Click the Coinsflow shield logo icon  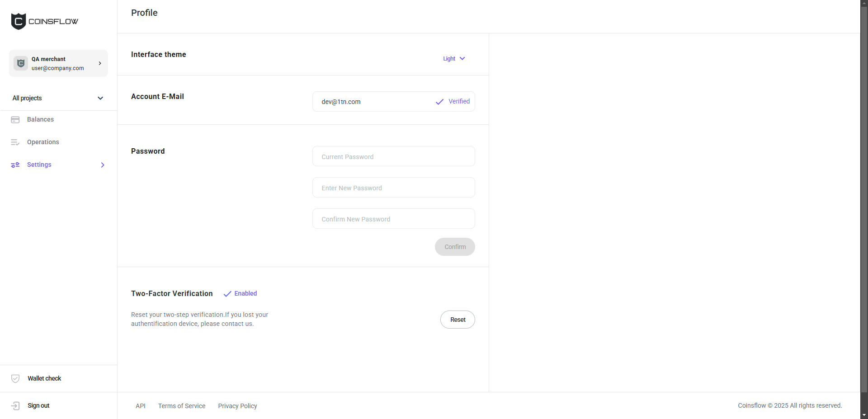[19, 21]
